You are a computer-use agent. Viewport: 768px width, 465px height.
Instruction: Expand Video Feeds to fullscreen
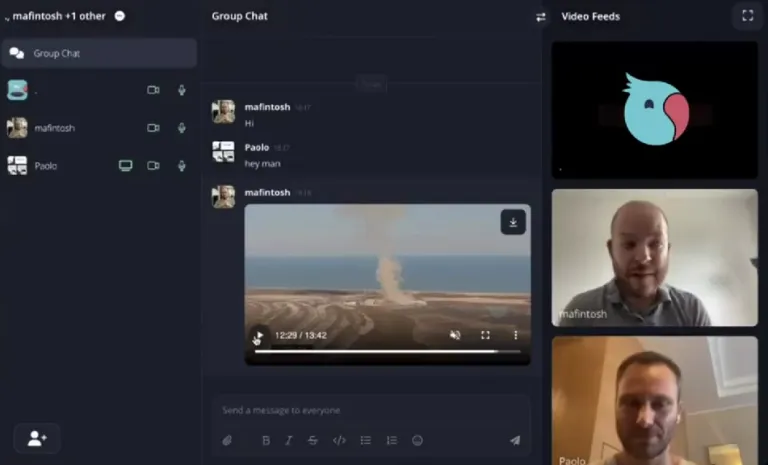coord(746,16)
